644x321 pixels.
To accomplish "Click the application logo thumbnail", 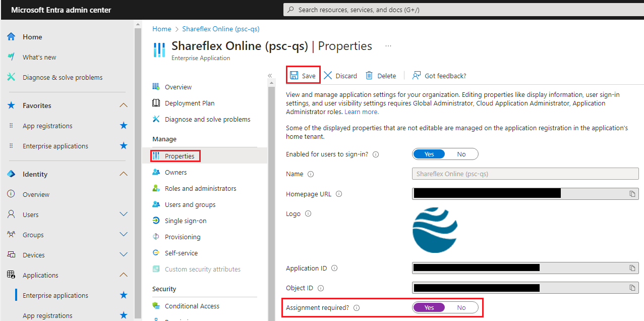I will click(435, 230).
